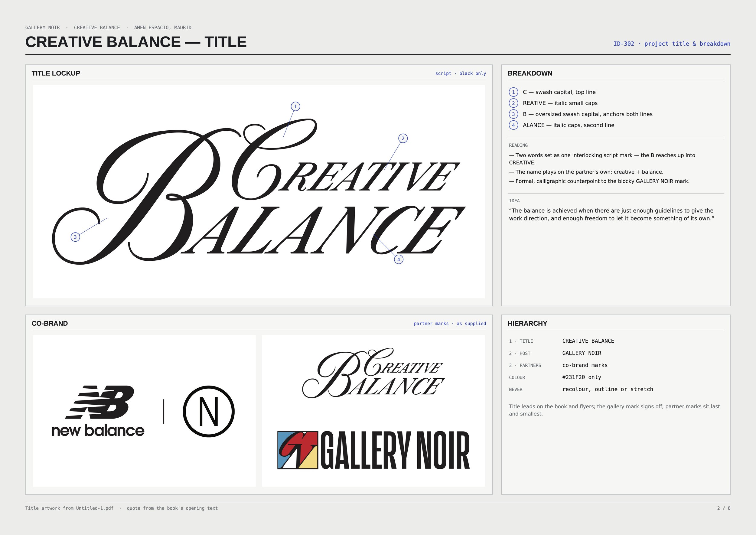Click 'AMEN ESPACIO, MADRID' in the header breadcrumb
Image resolution: width=756 pixels, height=535 pixels.
pos(163,28)
